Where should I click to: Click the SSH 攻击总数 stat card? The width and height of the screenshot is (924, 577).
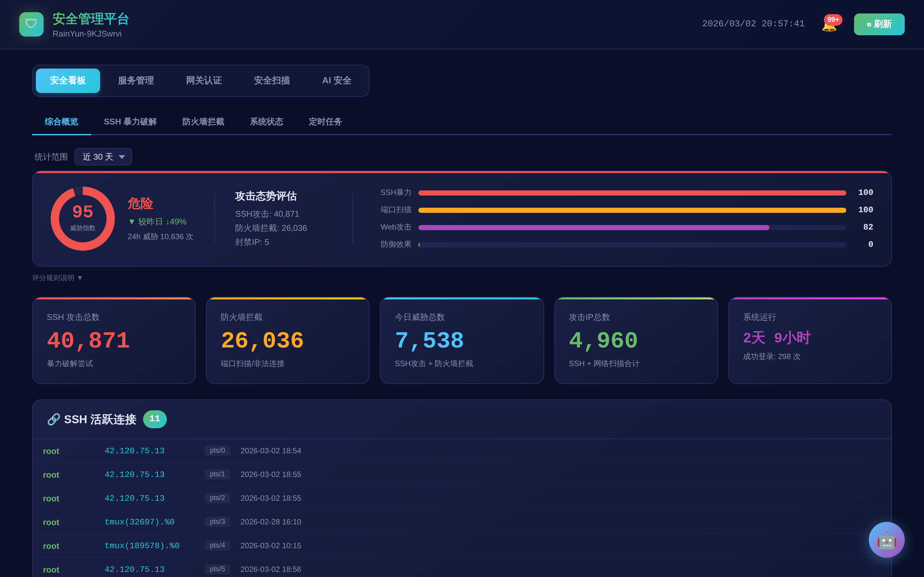pyautogui.click(x=114, y=340)
